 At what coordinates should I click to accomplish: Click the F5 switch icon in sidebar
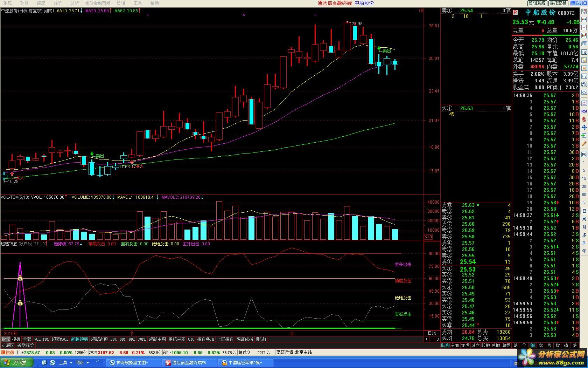tap(584, 155)
